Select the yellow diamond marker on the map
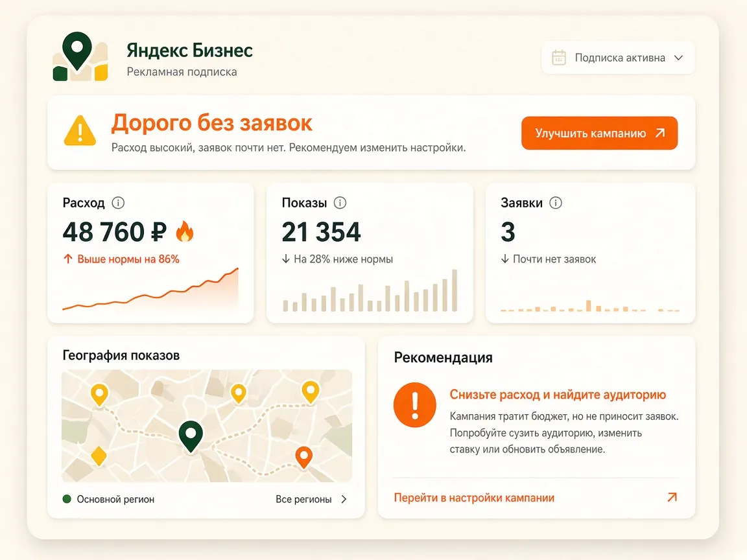 coord(99,456)
